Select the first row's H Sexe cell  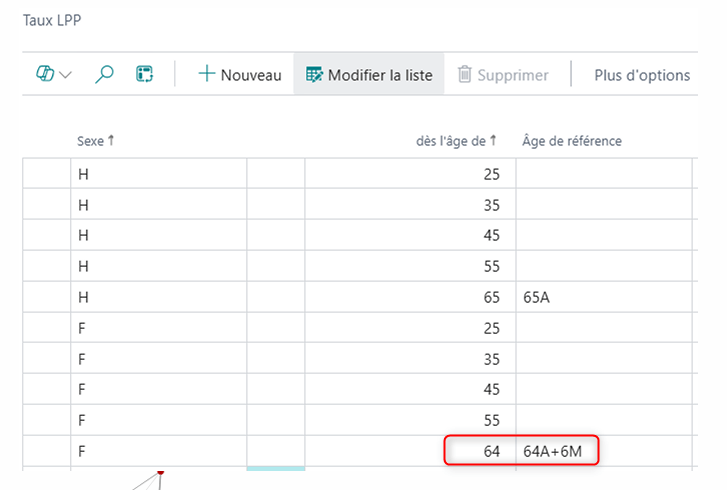(x=158, y=173)
